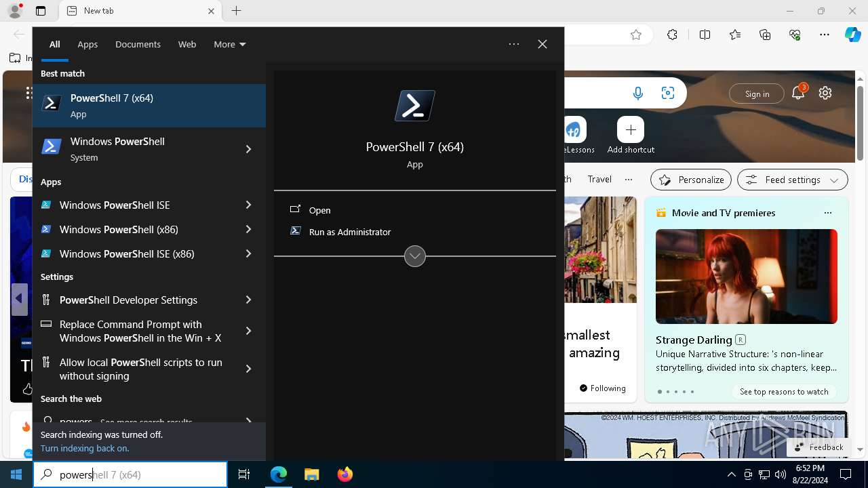Screen dimensions: 868x488
Task: Open Movie and TV premieres card options
Action: [827, 213]
